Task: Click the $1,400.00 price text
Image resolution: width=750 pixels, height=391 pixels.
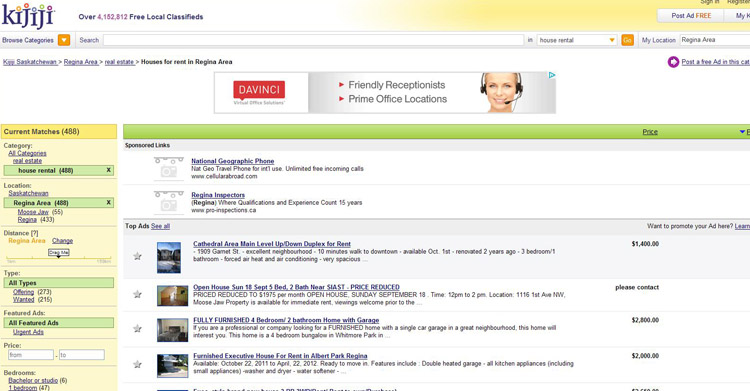Action: click(x=645, y=244)
